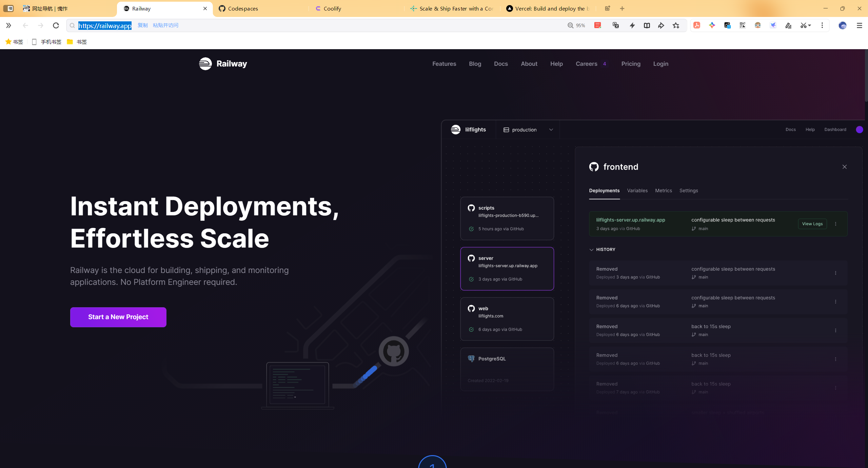Click share arrow icon in address bar
The image size is (868, 468).
pos(661,25)
